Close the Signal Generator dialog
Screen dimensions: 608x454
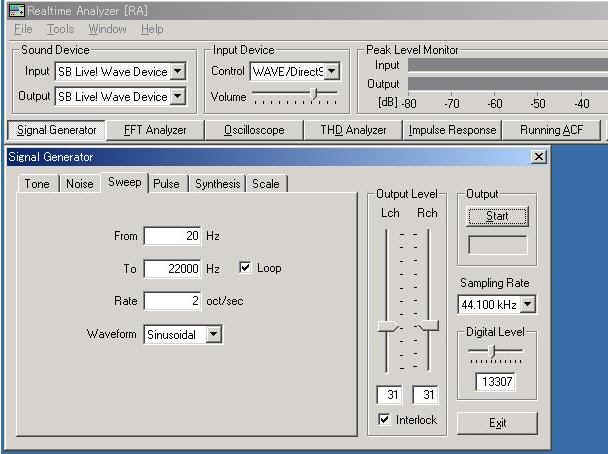[x=539, y=157]
